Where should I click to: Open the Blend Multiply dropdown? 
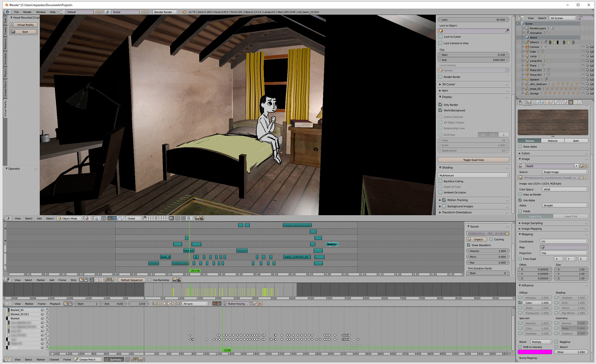pyautogui.click(x=540, y=342)
